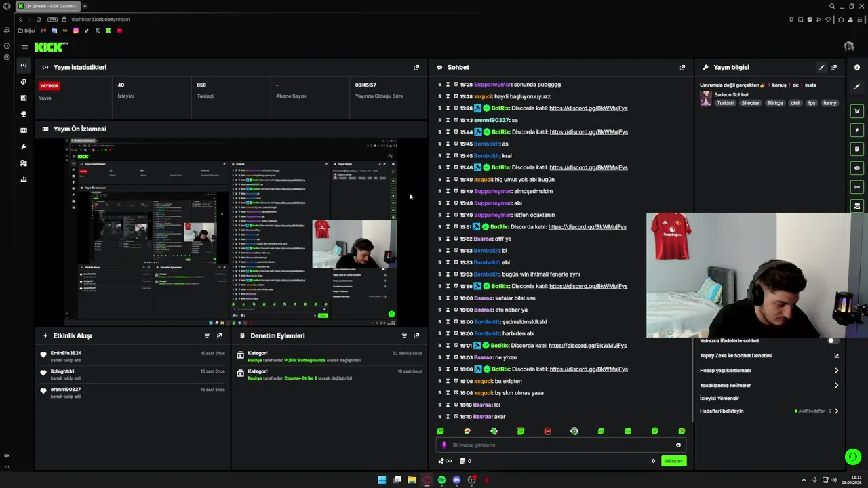Pop out the Sohbet chat panel
The height and width of the screenshot is (488, 868).
pos(682,67)
